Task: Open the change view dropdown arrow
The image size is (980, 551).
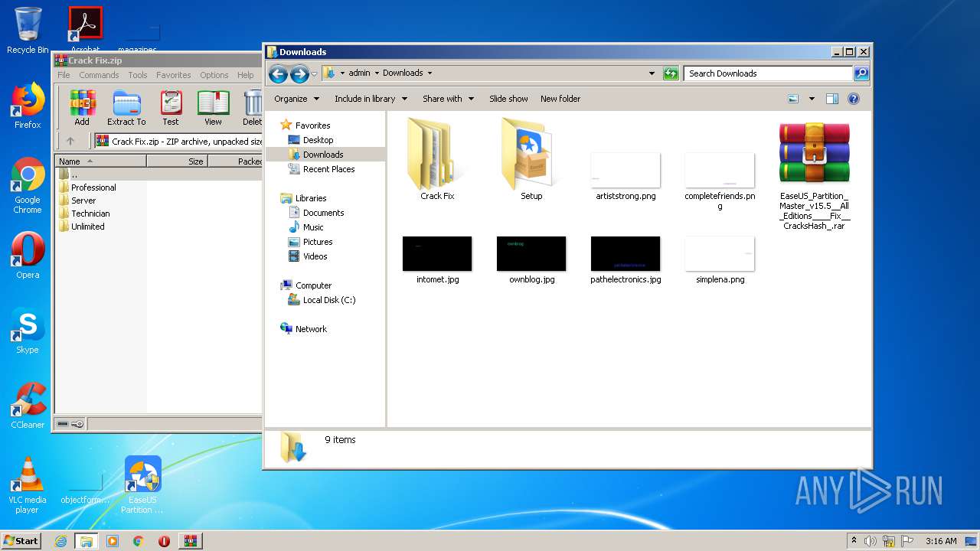Action: pos(812,99)
